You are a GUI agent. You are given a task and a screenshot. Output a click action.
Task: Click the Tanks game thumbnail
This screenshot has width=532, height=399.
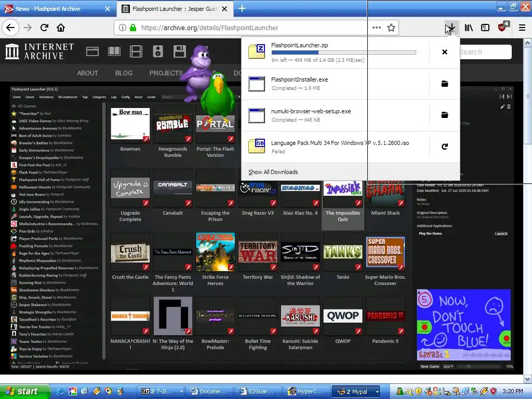[343, 252]
